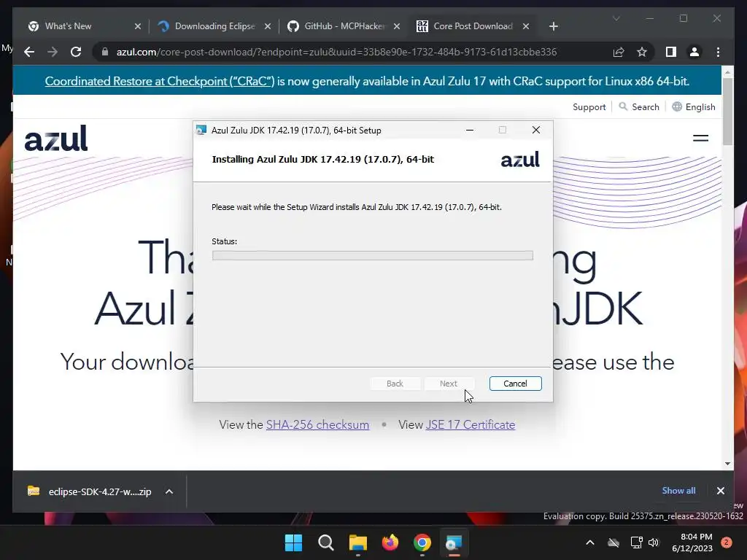This screenshot has height=560, width=747.
Task: Open the taskbar volume control
Action: pos(653,542)
